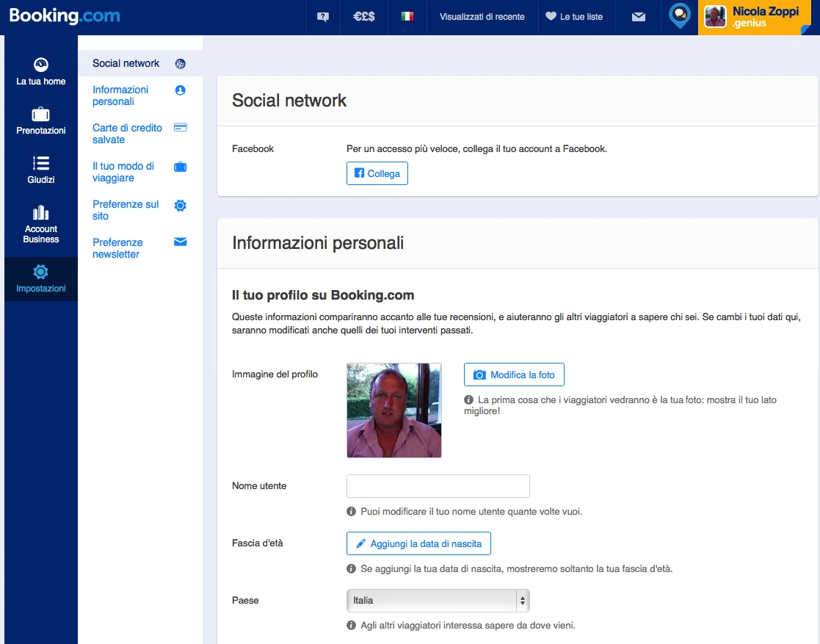The width and height of the screenshot is (820, 644).
Task: Click the gear icon beside Preferenze sul sito
Action: pos(181,205)
